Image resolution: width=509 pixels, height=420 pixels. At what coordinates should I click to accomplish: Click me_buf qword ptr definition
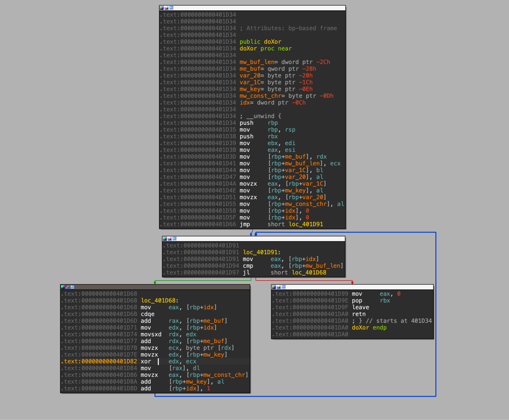click(x=278, y=69)
